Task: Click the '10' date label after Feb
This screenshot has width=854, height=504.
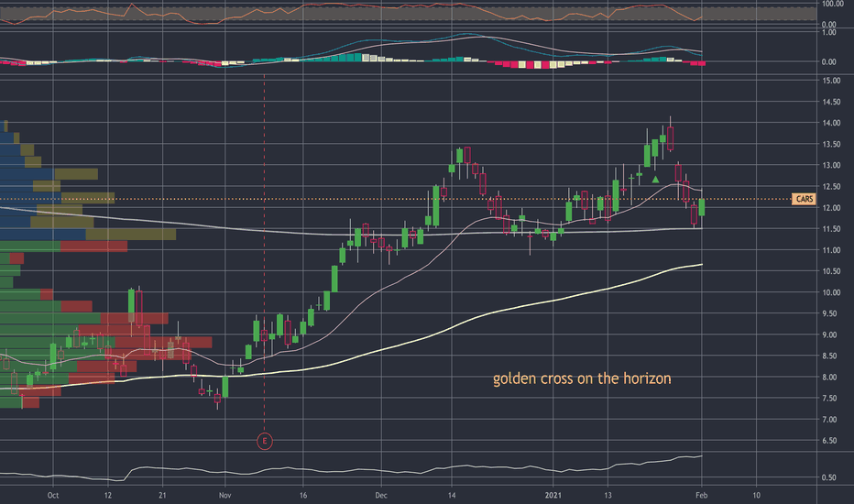Action: point(757,495)
